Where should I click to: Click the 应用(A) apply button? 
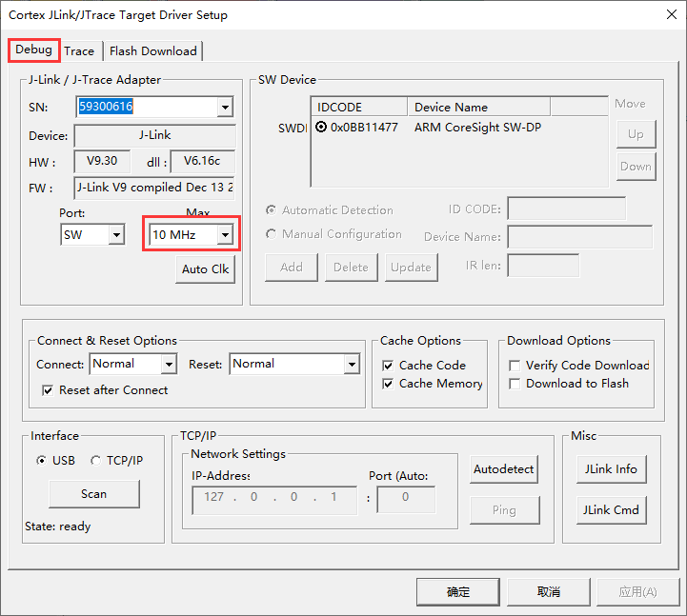click(638, 592)
